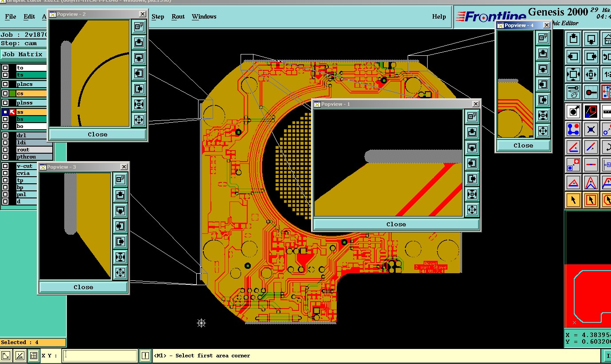Screen dimensions: 611x364
Task: Click Close button in Popview - 3
Action: 83,287
